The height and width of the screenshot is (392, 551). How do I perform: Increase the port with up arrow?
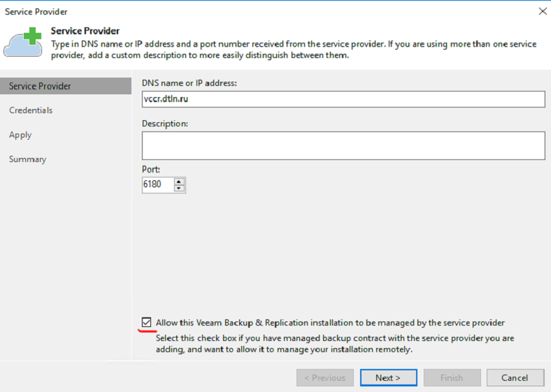click(180, 182)
